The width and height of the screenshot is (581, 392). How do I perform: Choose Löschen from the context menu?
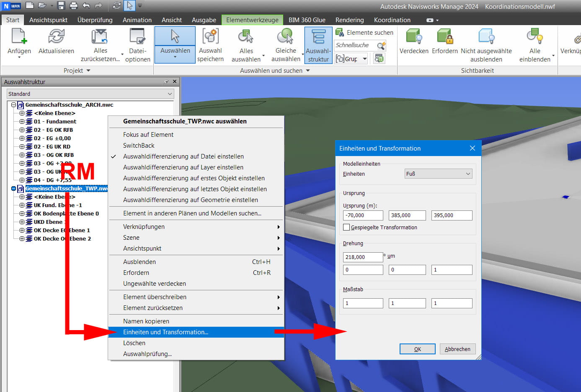(x=196, y=343)
